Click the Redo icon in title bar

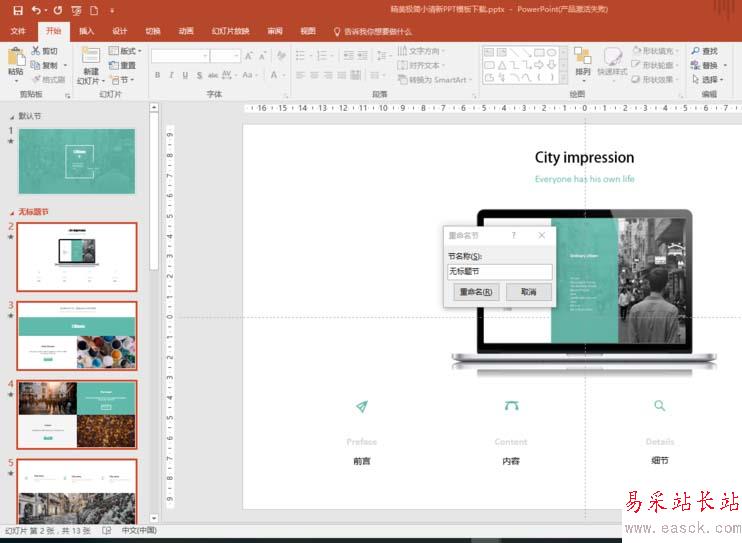pos(57,10)
